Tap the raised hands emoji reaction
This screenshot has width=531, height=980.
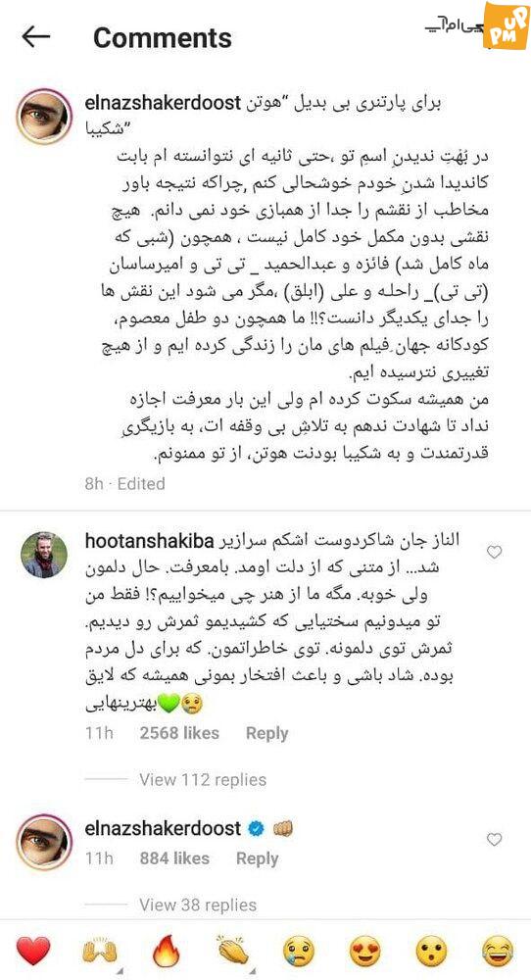[x=100, y=952]
